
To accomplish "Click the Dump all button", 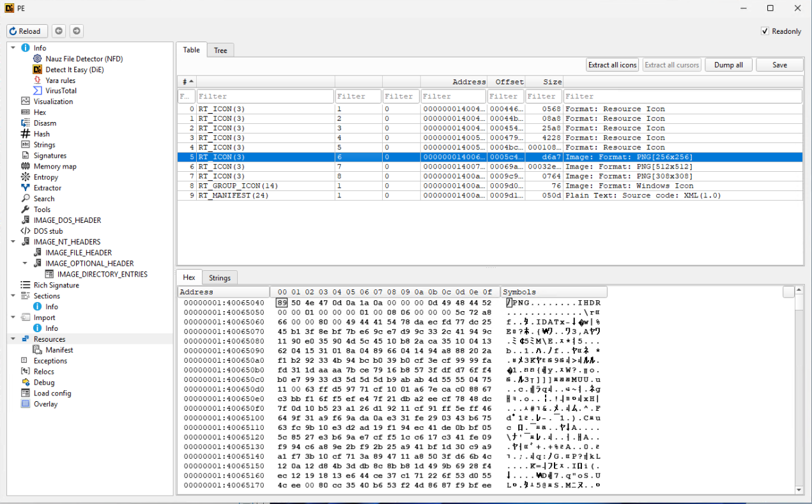I will (728, 65).
